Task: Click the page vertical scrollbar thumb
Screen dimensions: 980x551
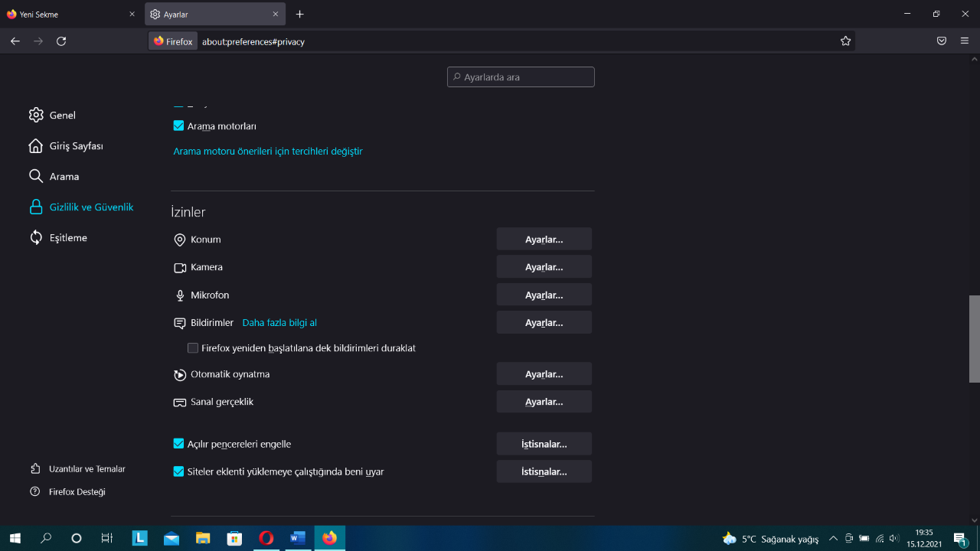Action: [975, 338]
